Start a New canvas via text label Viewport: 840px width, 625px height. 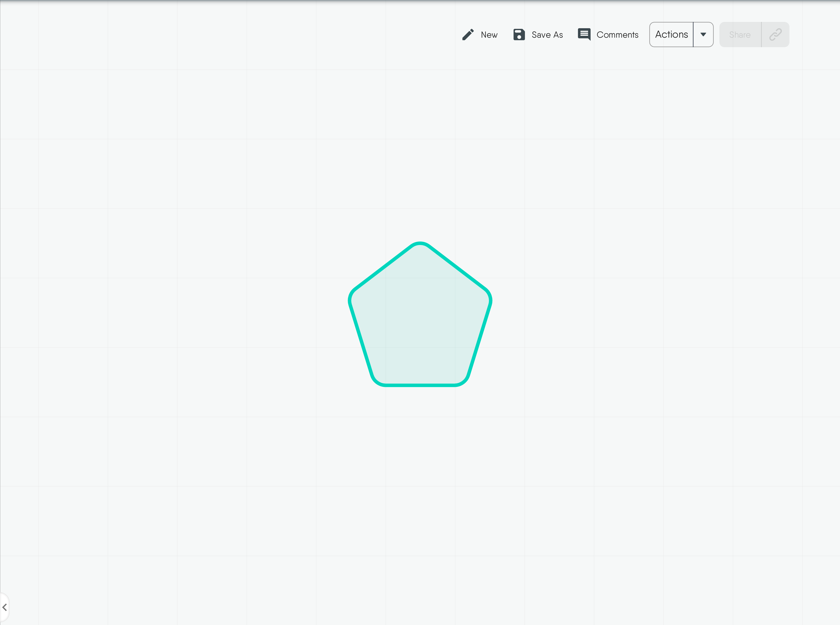click(x=489, y=35)
